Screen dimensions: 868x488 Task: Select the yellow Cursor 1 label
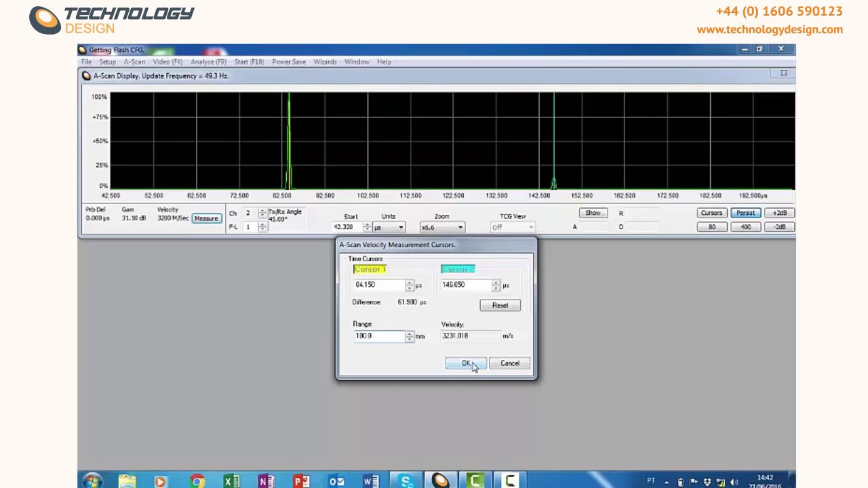pyautogui.click(x=370, y=269)
